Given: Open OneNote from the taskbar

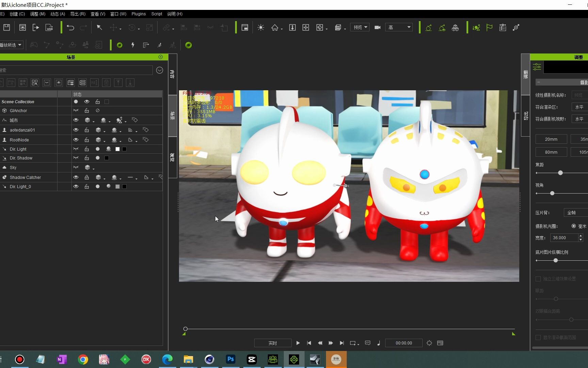Looking at the screenshot, I should click(62, 359).
